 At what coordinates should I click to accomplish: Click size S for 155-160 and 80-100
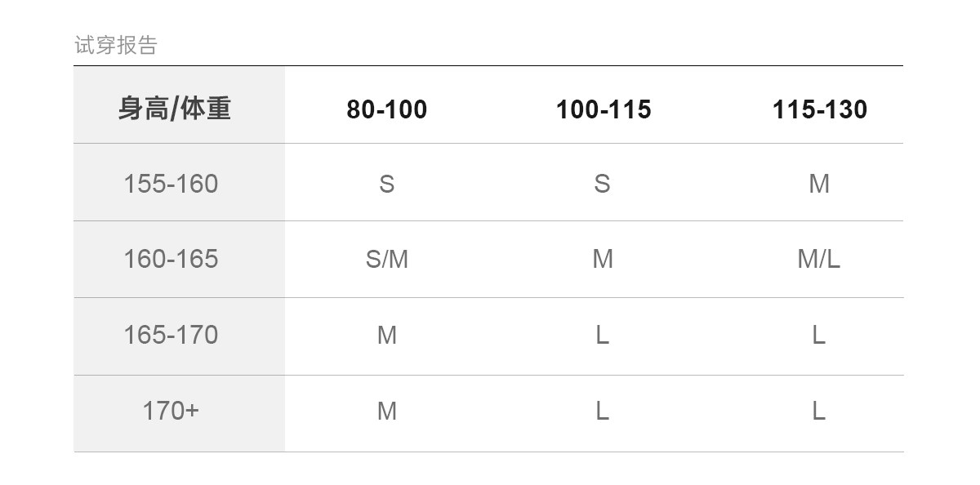[x=386, y=184]
